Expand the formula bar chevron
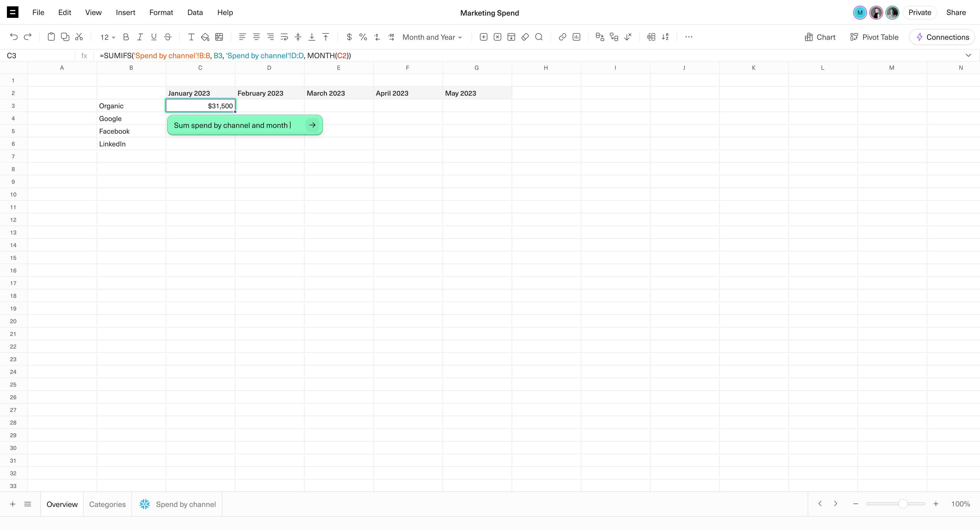 [968, 56]
